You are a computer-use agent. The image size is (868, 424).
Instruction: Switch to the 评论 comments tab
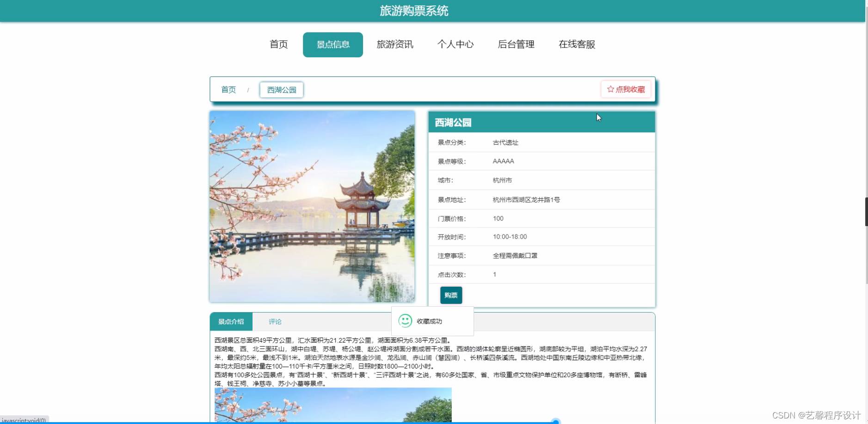click(275, 321)
